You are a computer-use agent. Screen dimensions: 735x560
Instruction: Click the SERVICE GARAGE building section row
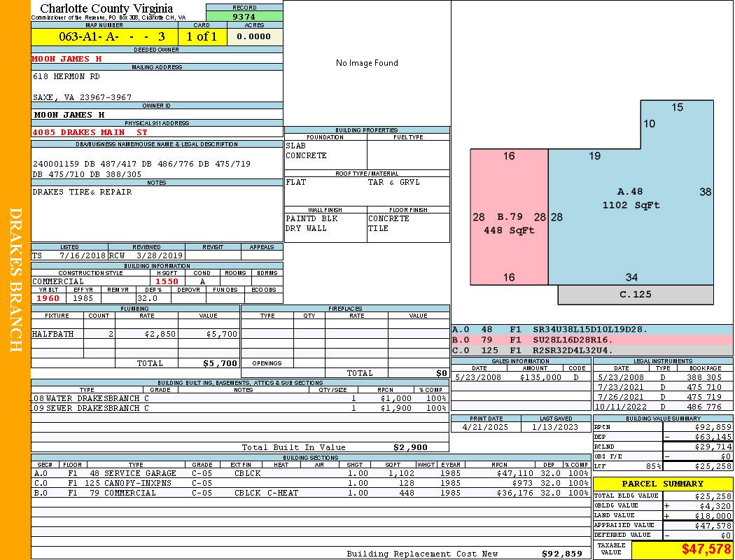(311, 474)
